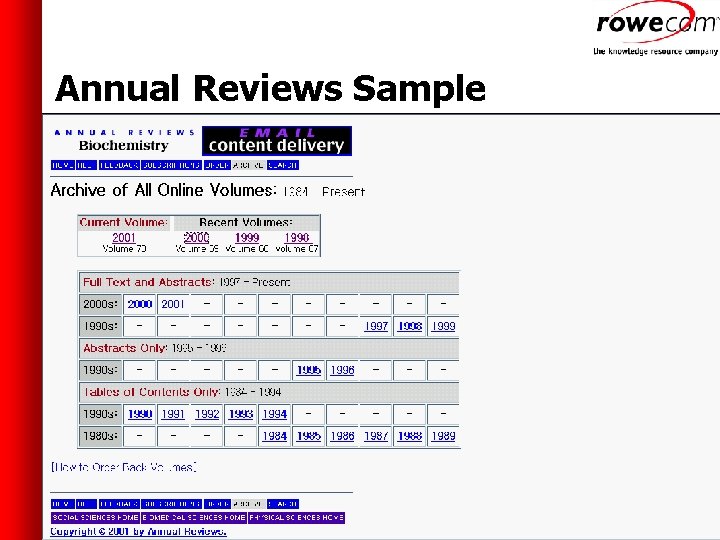Screen dimensions: 720x540
Task: Open the 1994 table of contents volume
Action: point(275,414)
